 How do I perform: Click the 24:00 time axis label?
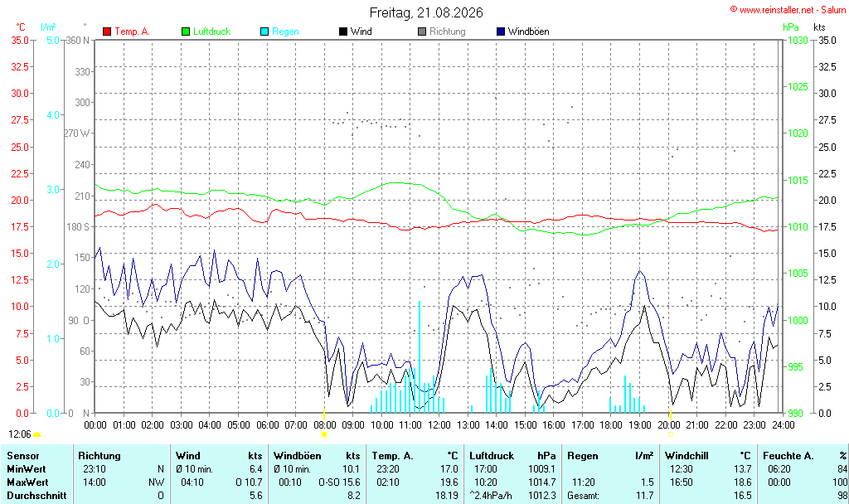click(x=783, y=425)
